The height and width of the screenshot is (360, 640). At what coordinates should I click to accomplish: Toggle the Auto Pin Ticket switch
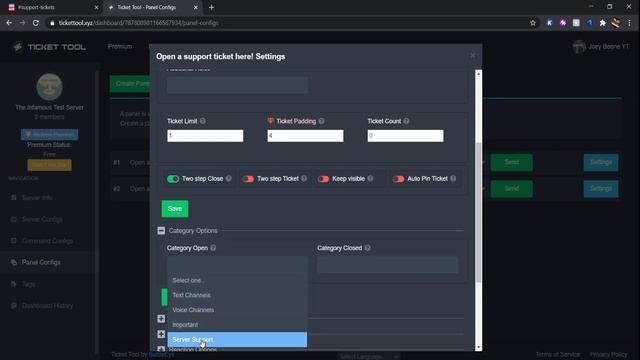tap(398, 179)
